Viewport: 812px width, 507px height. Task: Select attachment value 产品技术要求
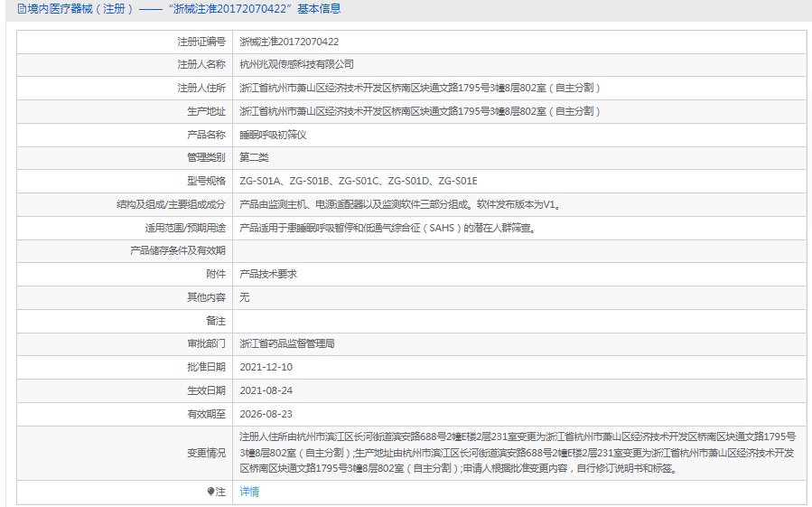268,274
